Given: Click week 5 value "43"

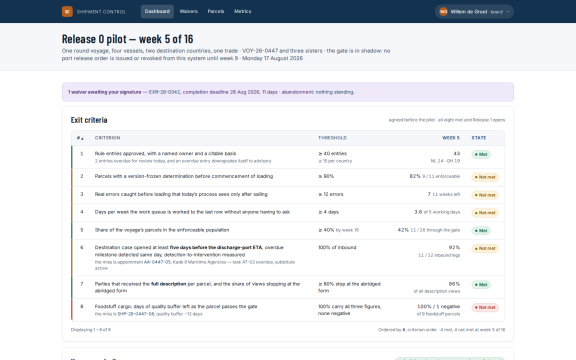Looking at the screenshot, I should (457, 153).
